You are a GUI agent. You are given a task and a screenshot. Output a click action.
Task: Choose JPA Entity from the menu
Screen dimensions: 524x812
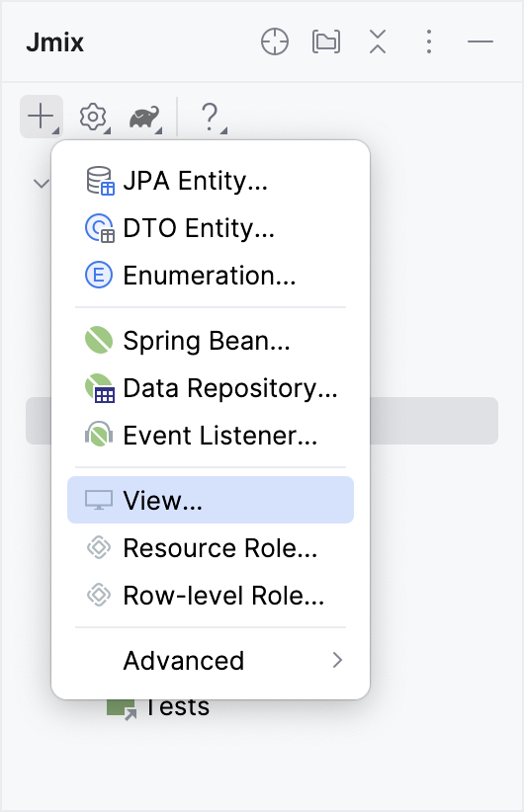click(211, 181)
